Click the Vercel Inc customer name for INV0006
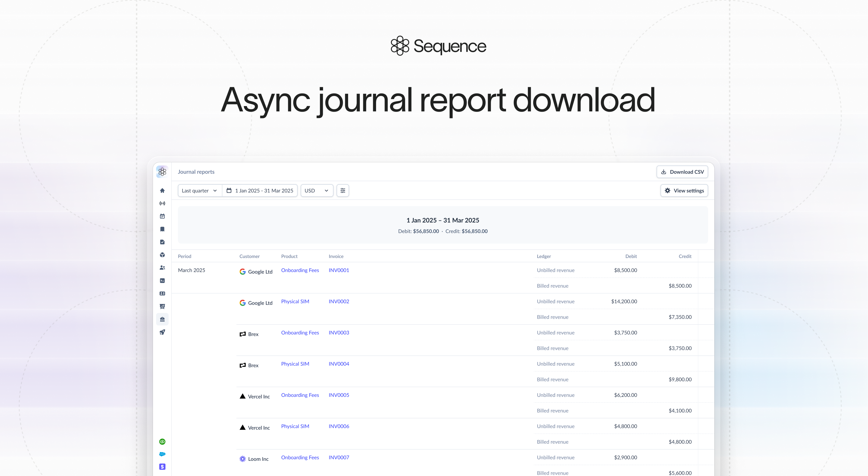Image resolution: width=868 pixels, height=476 pixels. pyautogui.click(x=259, y=427)
